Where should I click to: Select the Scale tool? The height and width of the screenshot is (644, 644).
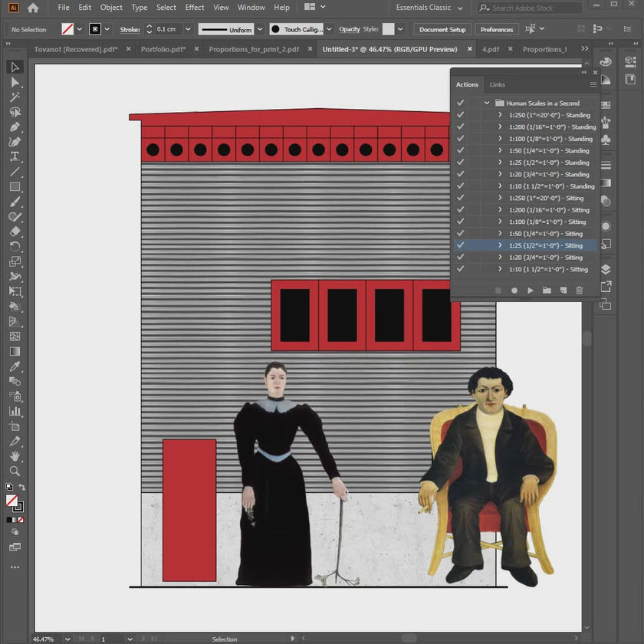point(15,261)
